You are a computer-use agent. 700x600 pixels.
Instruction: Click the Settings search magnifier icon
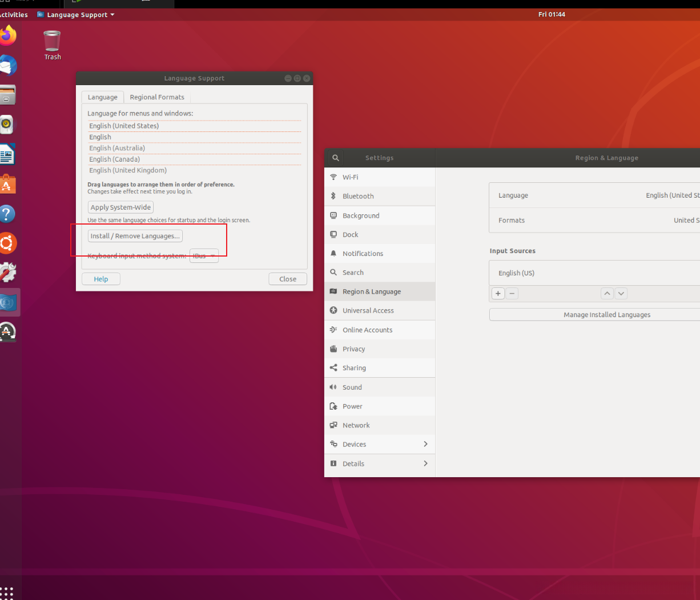(x=336, y=158)
